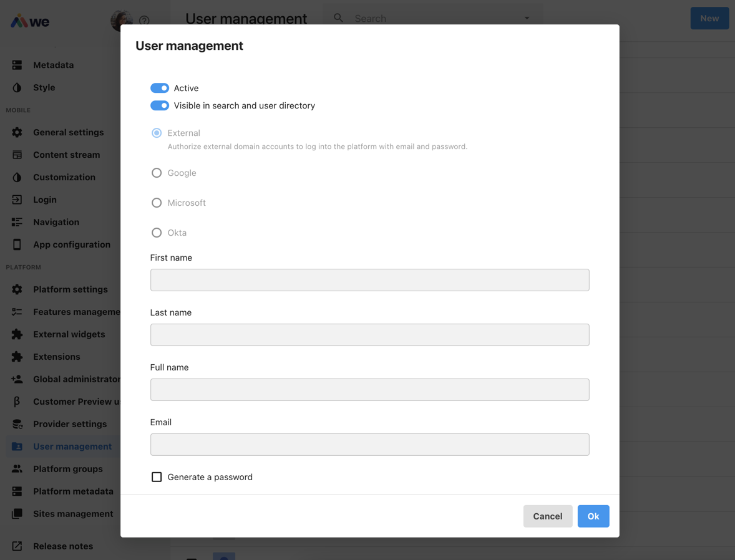The image size is (735, 560).
Task: Open the help question mark icon
Action: (144, 21)
